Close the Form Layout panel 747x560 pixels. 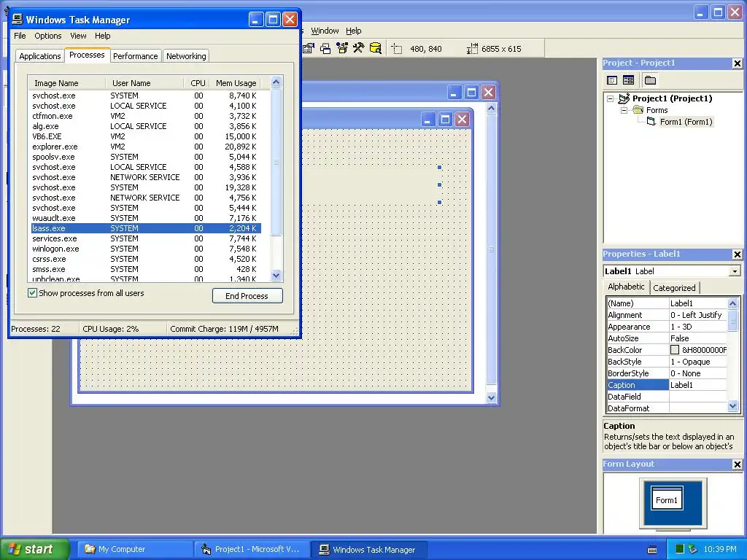737,464
